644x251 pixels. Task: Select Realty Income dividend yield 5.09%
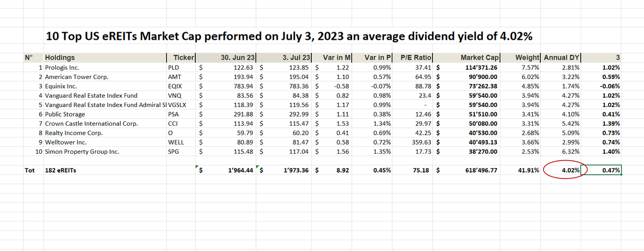571,132
